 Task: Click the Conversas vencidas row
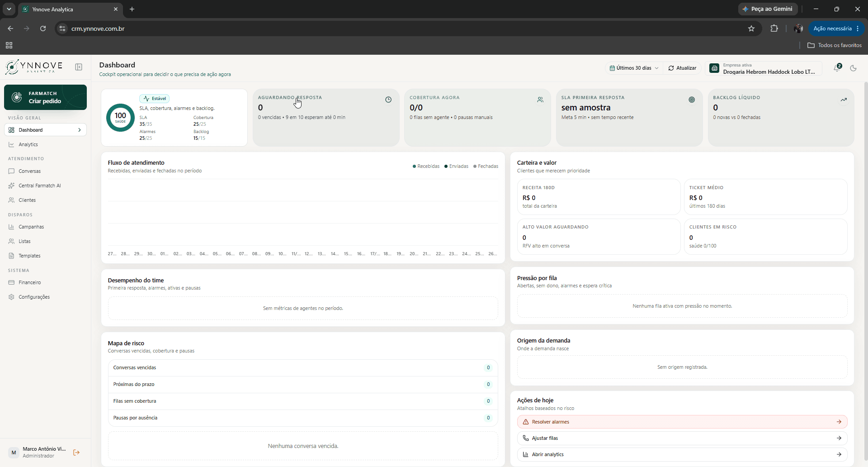[303, 367]
